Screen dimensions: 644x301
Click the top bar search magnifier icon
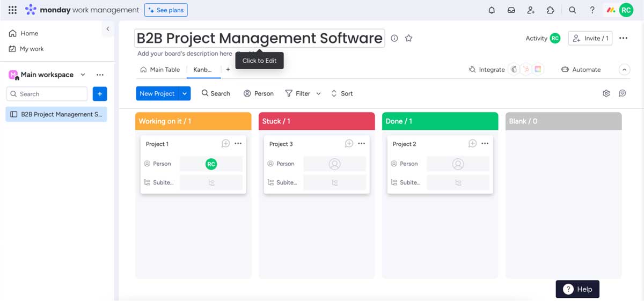point(573,10)
